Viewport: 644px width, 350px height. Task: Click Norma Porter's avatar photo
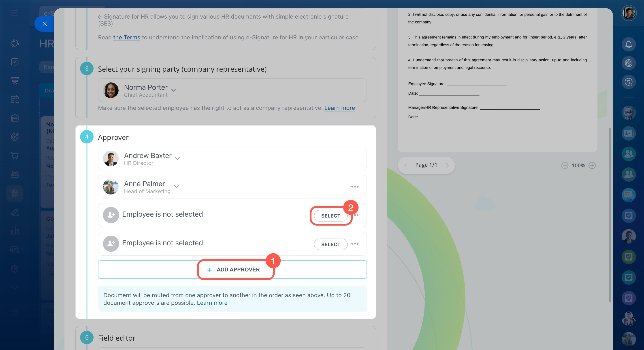click(x=111, y=90)
